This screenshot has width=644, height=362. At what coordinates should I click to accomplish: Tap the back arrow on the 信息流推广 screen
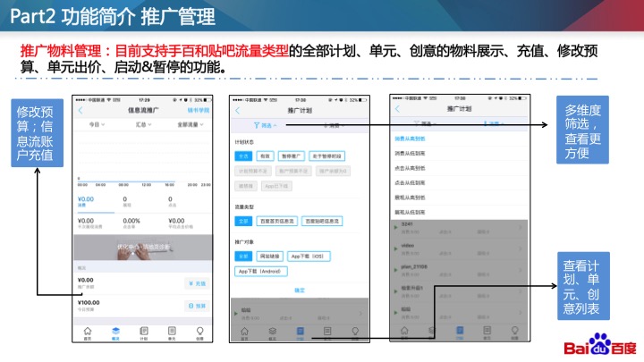coord(80,111)
